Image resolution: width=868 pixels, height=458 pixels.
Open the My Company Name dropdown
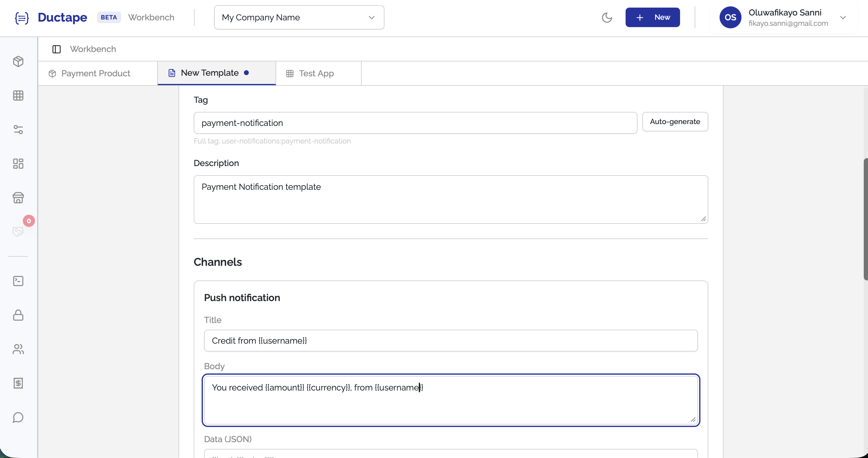pyautogui.click(x=299, y=17)
